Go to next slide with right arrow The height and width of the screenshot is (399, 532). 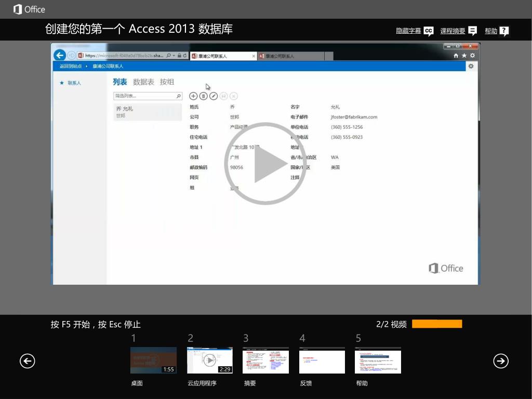coord(501,361)
